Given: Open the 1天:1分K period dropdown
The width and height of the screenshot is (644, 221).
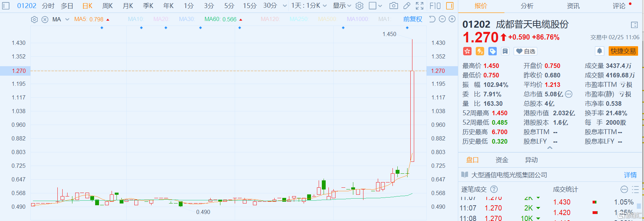Looking at the screenshot, I should coord(309,6).
